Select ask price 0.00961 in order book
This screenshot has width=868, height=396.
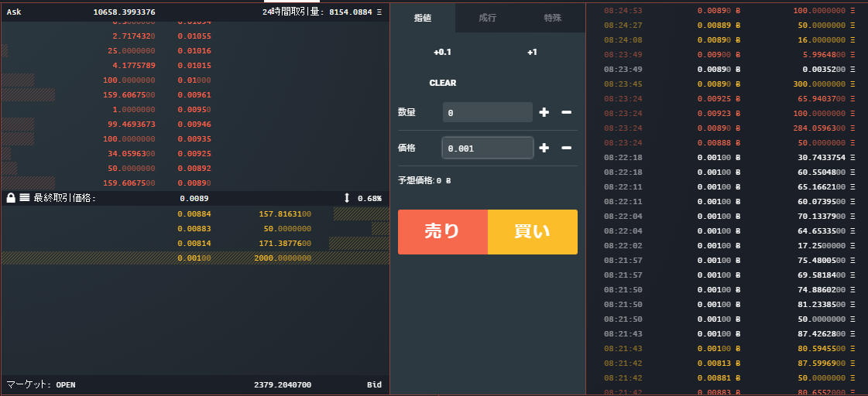(194, 94)
